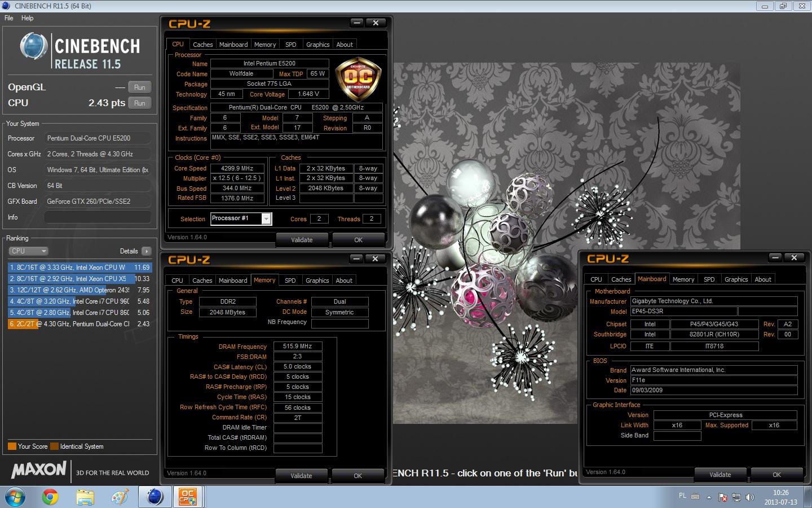Click OK in the CPU-Z processor window
The width and height of the screenshot is (812, 508).
tap(358, 240)
